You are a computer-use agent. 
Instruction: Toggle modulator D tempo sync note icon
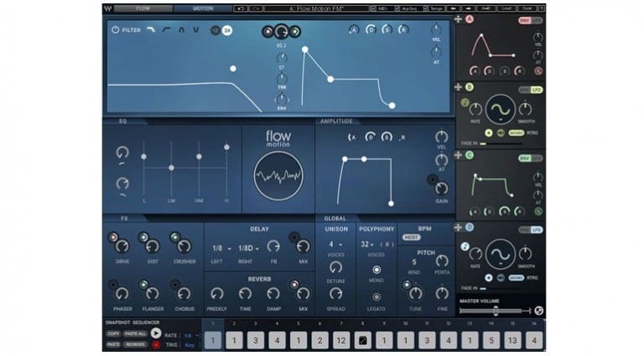[465, 247]
